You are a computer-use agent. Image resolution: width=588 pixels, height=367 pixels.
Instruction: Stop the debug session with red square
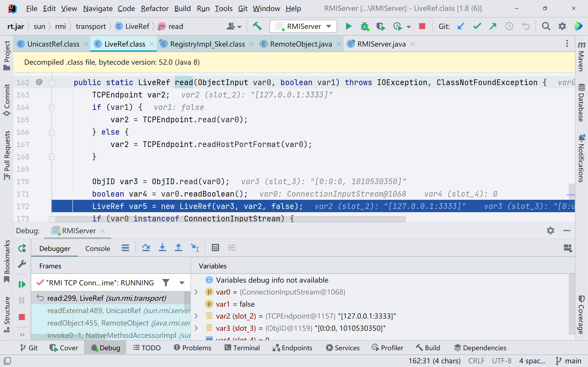point(22,317)
